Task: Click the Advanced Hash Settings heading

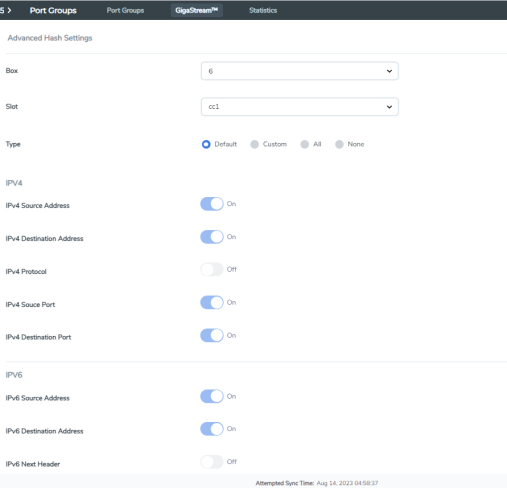Action: (x=50, y=38)
